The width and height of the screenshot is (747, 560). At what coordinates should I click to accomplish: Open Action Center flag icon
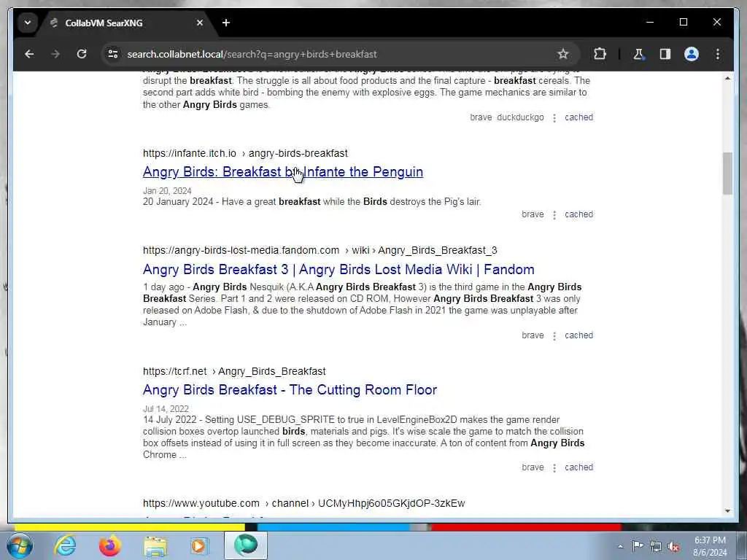point(638,545)
